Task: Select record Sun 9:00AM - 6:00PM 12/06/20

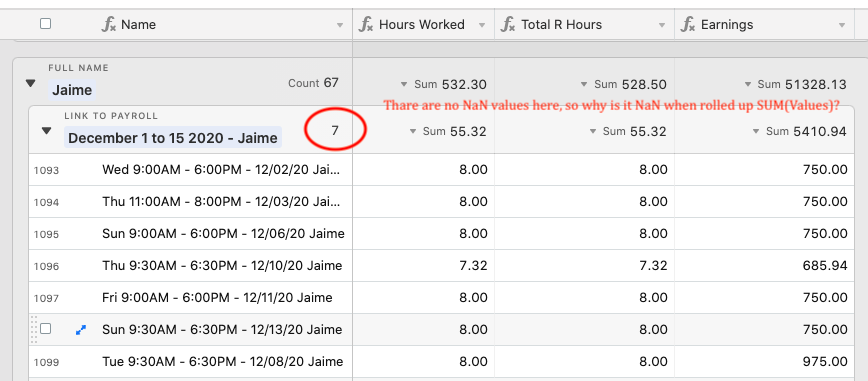Action: click(223, 234)
